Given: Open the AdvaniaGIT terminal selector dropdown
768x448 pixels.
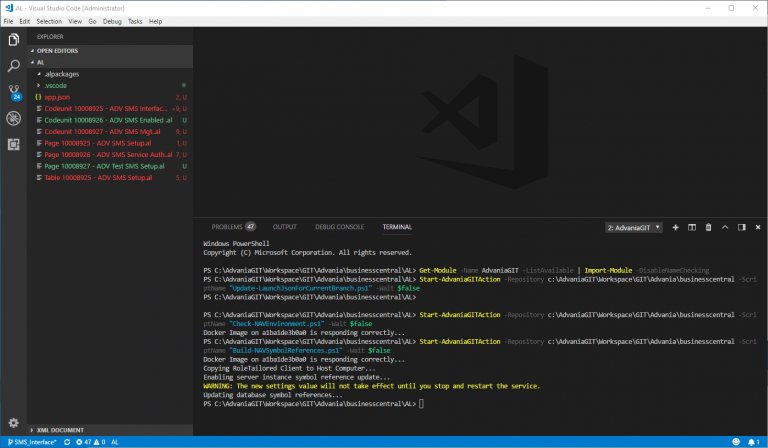Looking at the screenshot, I should point(634,227).
